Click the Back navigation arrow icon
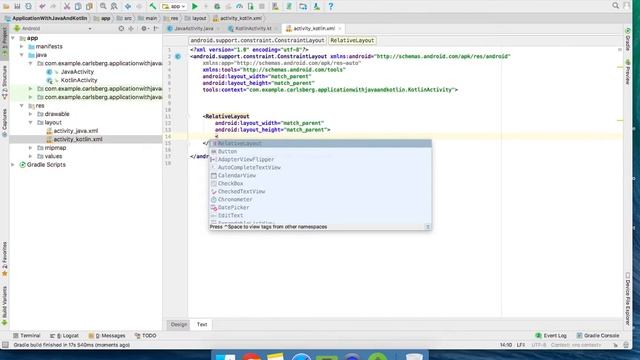The height and width of the screenshot is (360, 640). click(x=128, y=6)
